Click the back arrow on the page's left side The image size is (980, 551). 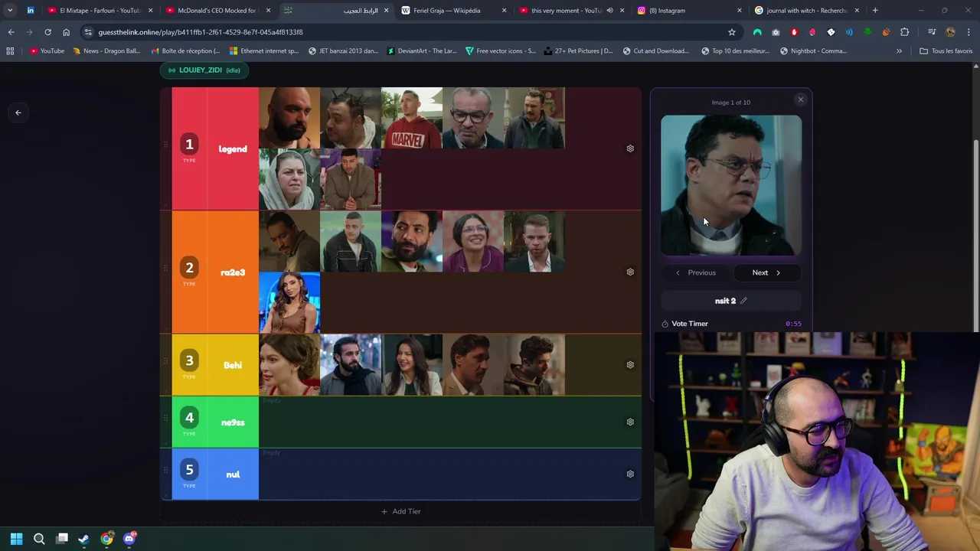(x=18, y=112)
